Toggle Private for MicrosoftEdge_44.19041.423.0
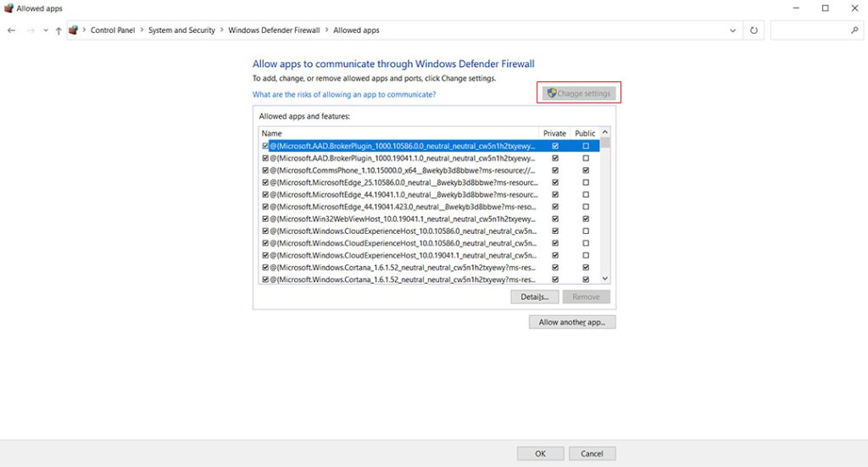 [x=555, y=207]
